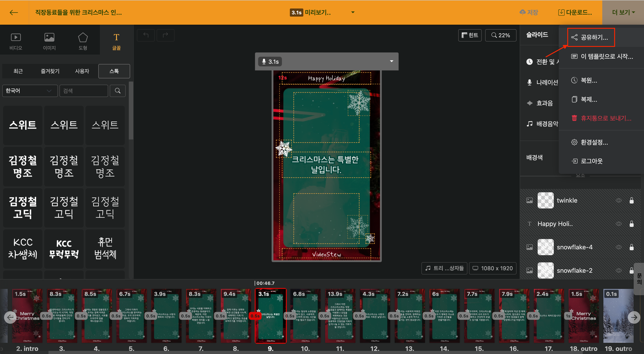
Task: Select the 글꼴 font tab
Action: click(x=116, y=41)
